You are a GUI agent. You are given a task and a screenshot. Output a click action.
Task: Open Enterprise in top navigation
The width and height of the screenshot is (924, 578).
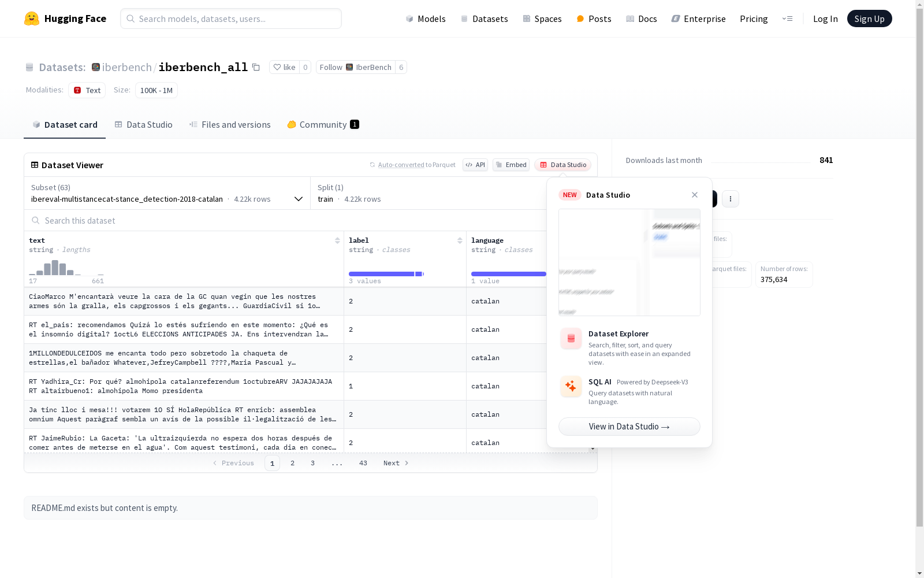[699, 18]
